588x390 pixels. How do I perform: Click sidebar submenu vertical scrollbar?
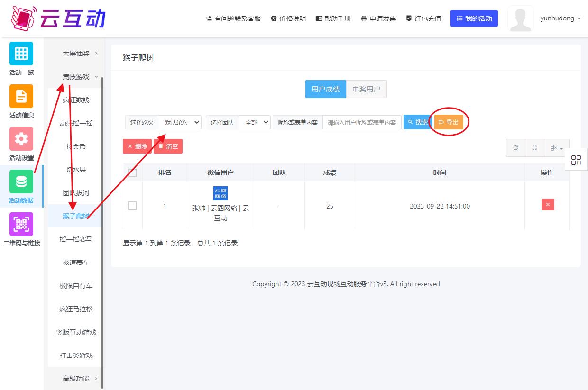(x=102, y=232)
